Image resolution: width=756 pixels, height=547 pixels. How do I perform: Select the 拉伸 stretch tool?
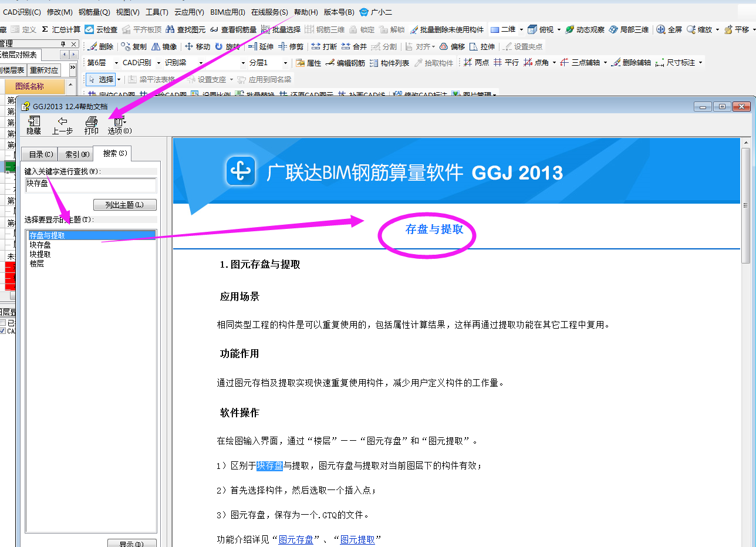pyautogui.click(x=482, y=46)
